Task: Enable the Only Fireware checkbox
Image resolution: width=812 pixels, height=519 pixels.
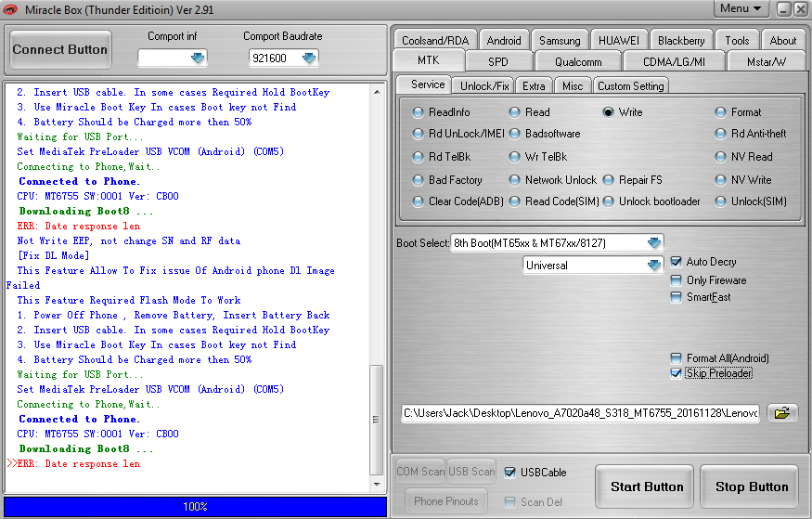Action: click(x=676, y=280)
